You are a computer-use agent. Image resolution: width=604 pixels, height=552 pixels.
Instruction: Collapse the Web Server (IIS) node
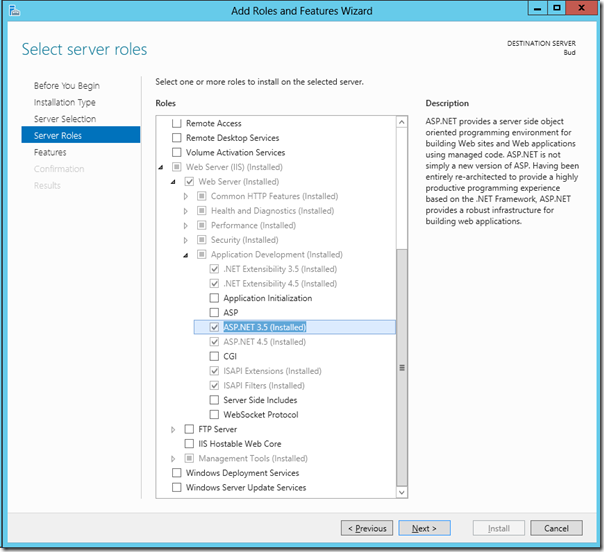click(x=161, y=167)
